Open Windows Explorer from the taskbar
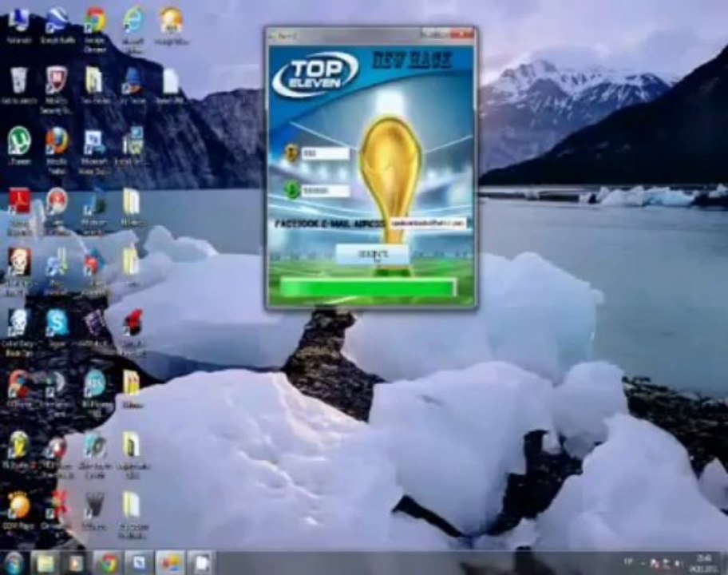Viewport: 728px width, 575px height. click(45, 563)
